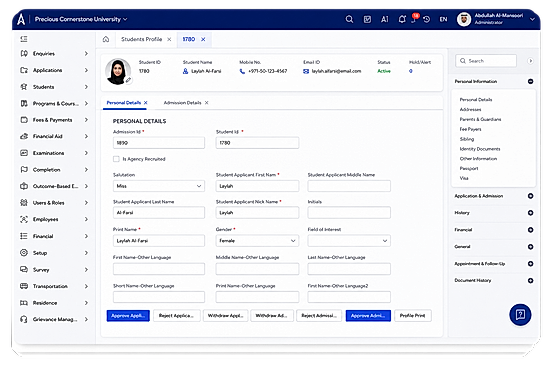Screen dimensions: 552x368
Task: Open the help button at bottom right
Action: 520,314
